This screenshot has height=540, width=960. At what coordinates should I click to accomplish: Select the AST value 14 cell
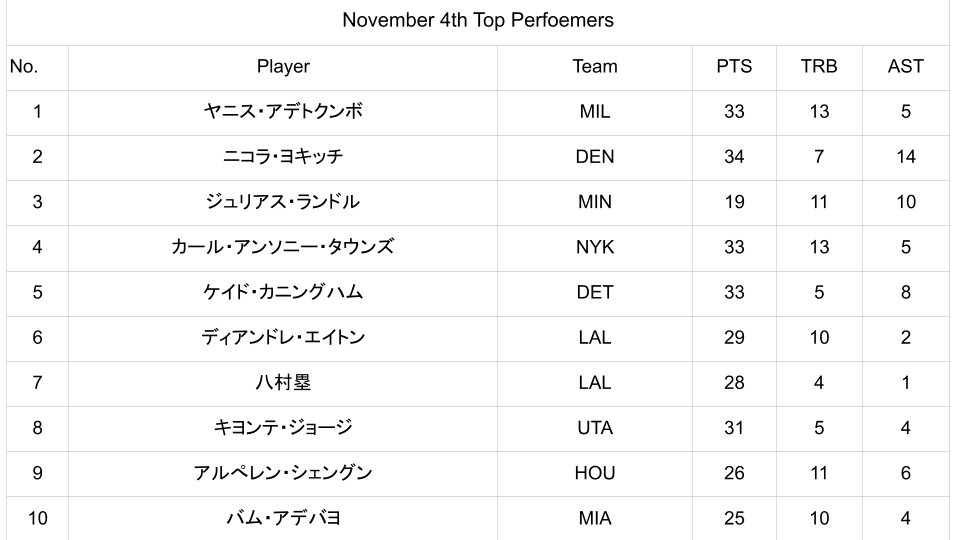point(905,157)
